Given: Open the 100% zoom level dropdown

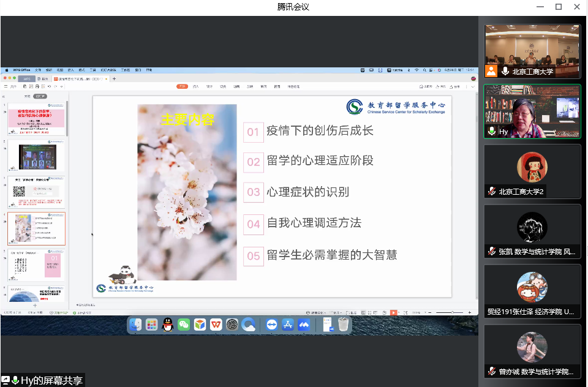Looking at the screenshot, I should pos(420,312).
